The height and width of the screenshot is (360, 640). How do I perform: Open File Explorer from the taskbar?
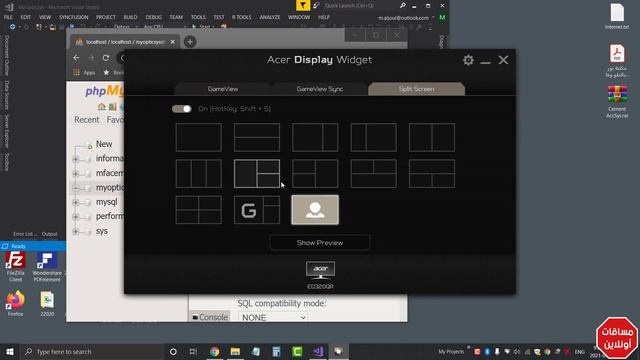pos(235,351)
